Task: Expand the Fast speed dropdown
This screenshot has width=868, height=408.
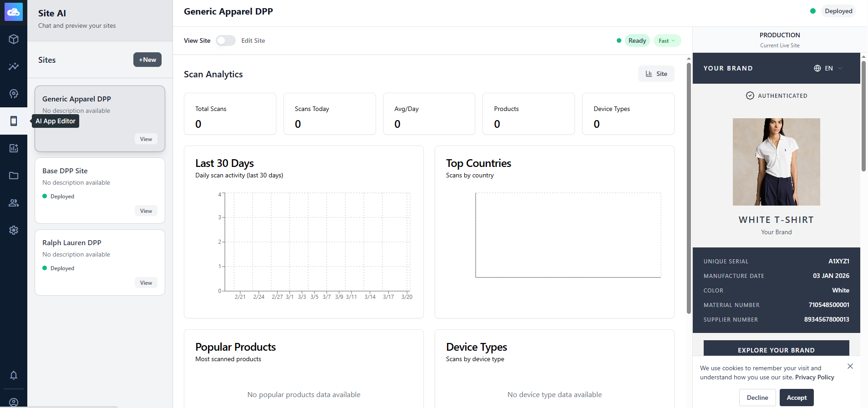Action: coord(667,40)
